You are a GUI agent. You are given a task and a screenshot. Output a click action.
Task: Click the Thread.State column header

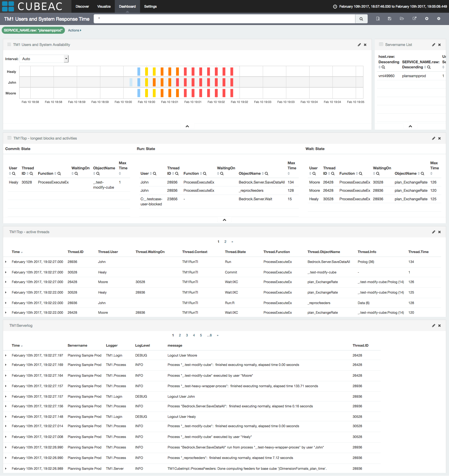coord(235,252)
